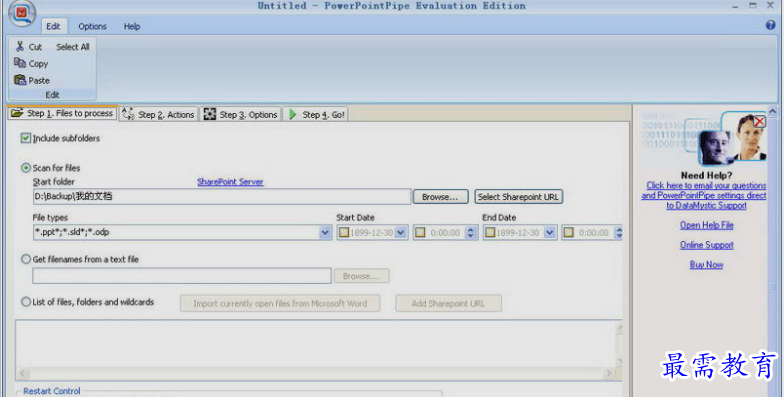Select the Scan for files radio button

coord(26,168)
